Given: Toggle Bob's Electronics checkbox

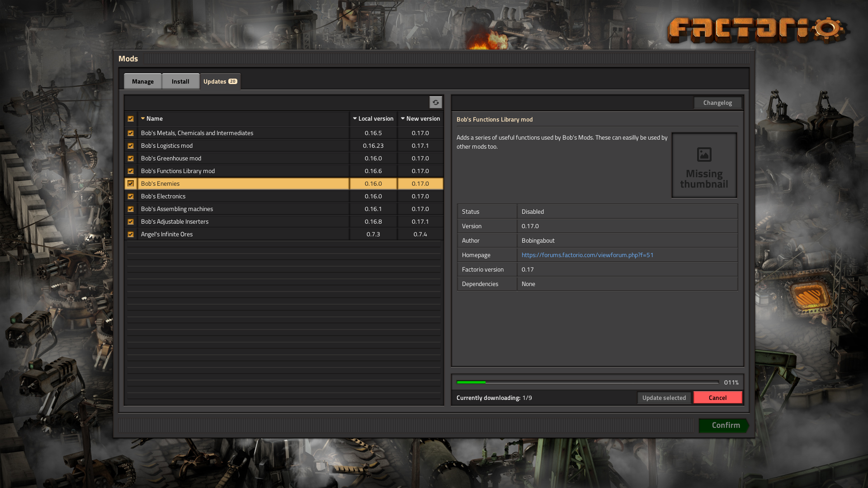Looking at the screenshot, I should (131, 197).
